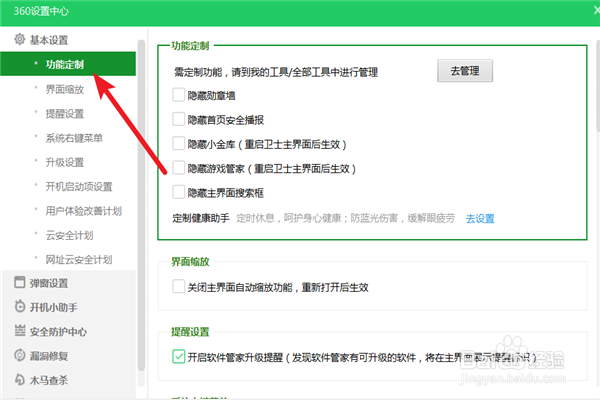Close the 360设置中心 window
Viewport: 600px width, 400px height.
click(x=597, y=10)
